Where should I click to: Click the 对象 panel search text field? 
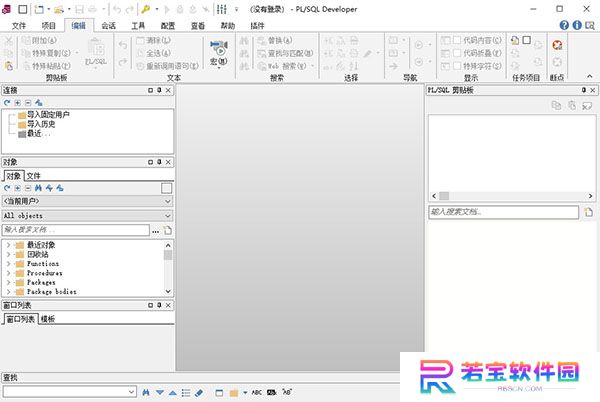76,230
